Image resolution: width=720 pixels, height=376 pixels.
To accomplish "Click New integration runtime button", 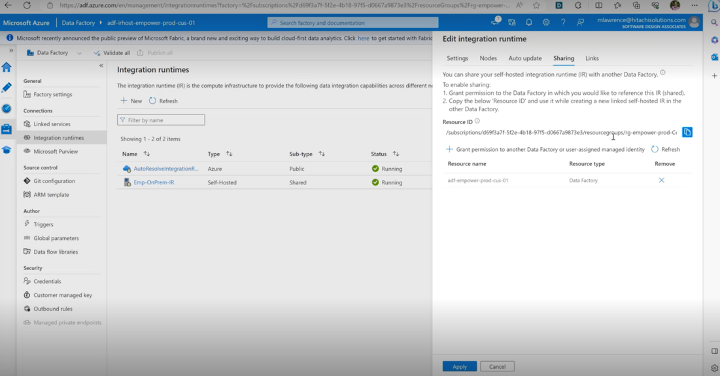I will (x=131, y=101).
